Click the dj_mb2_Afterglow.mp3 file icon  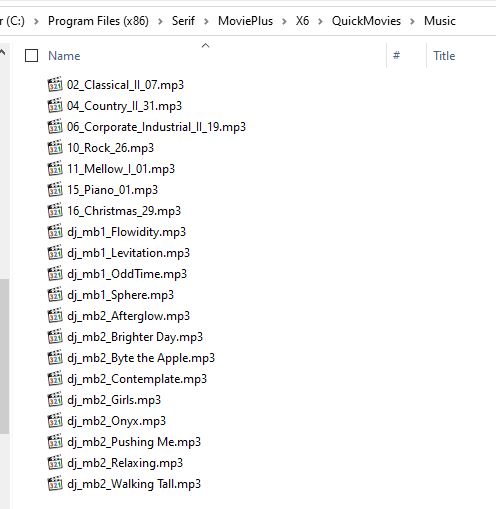[55, 316]
